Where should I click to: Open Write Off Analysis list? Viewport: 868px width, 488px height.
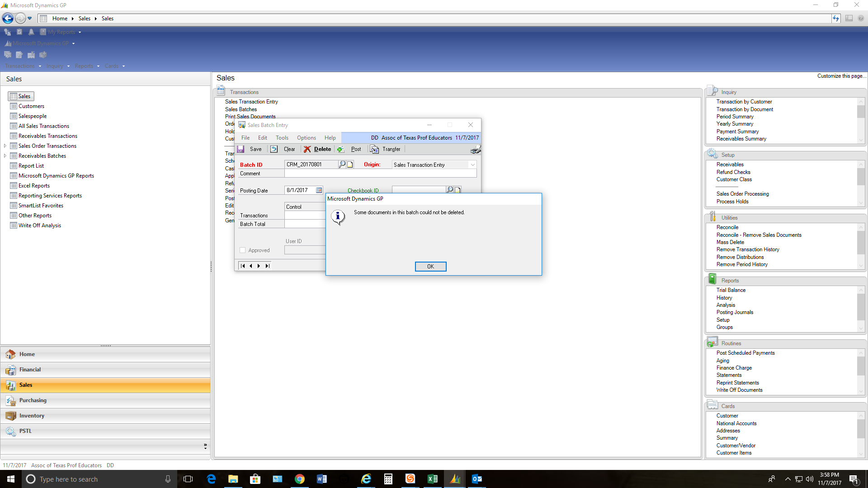pos(39,225)
